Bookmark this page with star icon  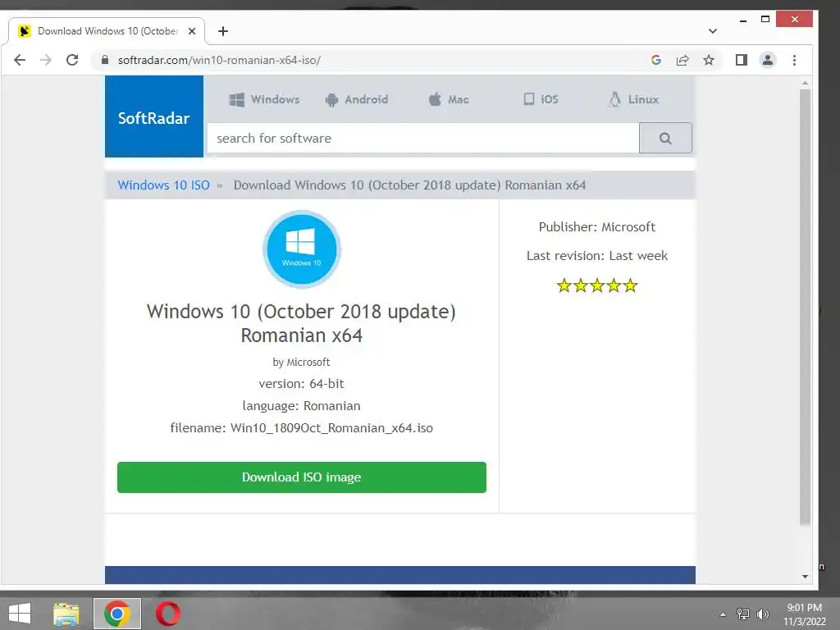709,60
